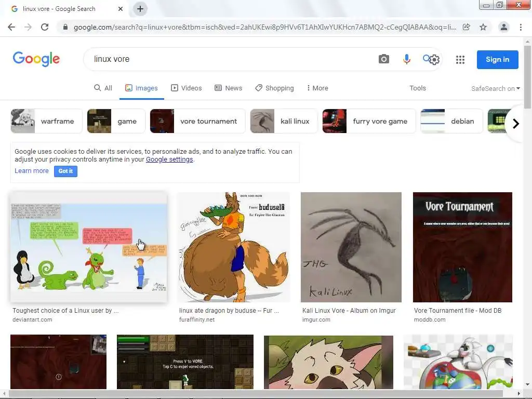Click the imgur.com source text

click(x=316, y=320)
